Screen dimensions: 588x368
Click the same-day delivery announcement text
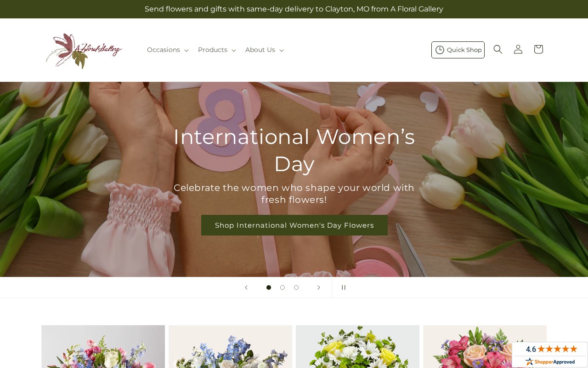click(x=294, y=9)
